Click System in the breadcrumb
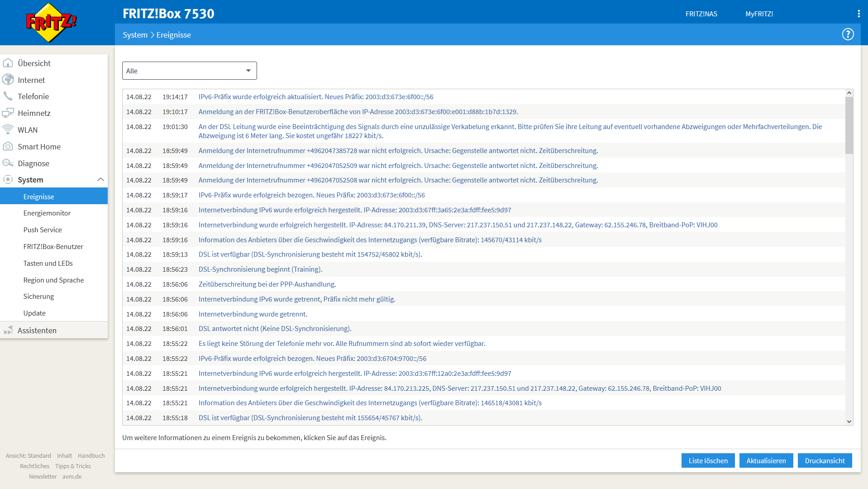Viewport: 868px width, 489px height. coord(135,35)
